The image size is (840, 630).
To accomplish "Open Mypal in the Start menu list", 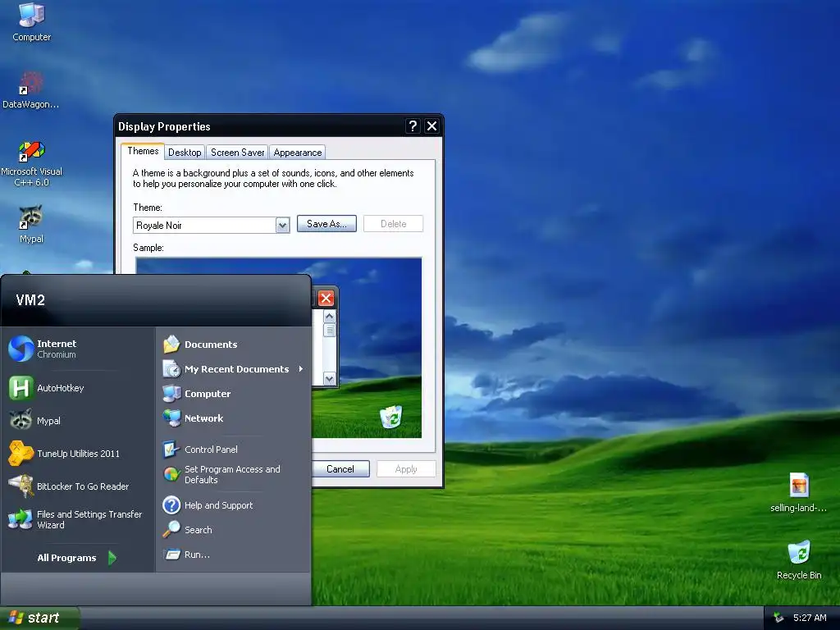I will coord(78,421).
